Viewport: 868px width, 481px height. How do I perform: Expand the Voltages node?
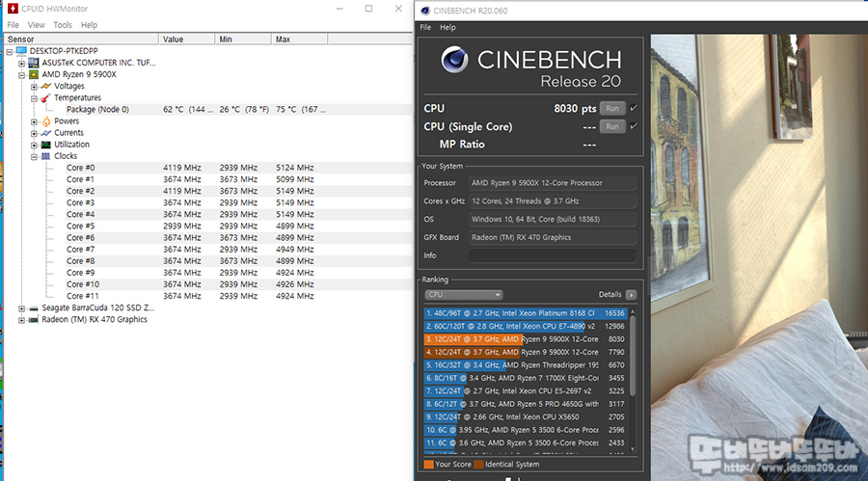click(34, 87)
